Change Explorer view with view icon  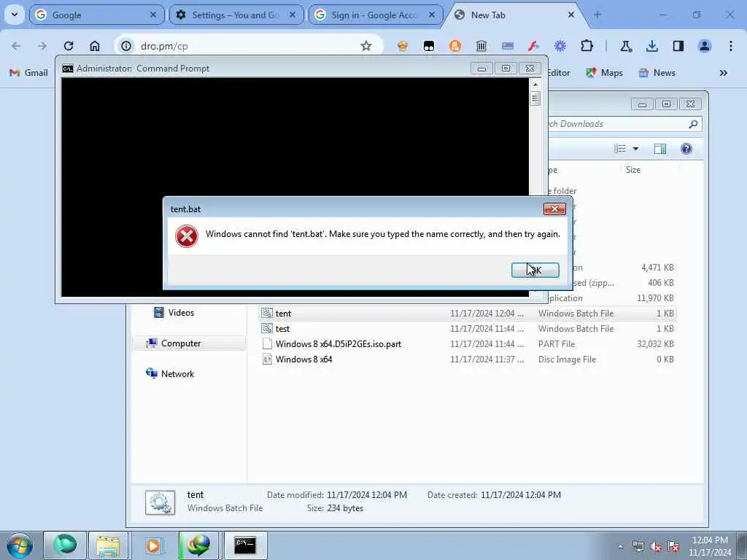point(620,149)
